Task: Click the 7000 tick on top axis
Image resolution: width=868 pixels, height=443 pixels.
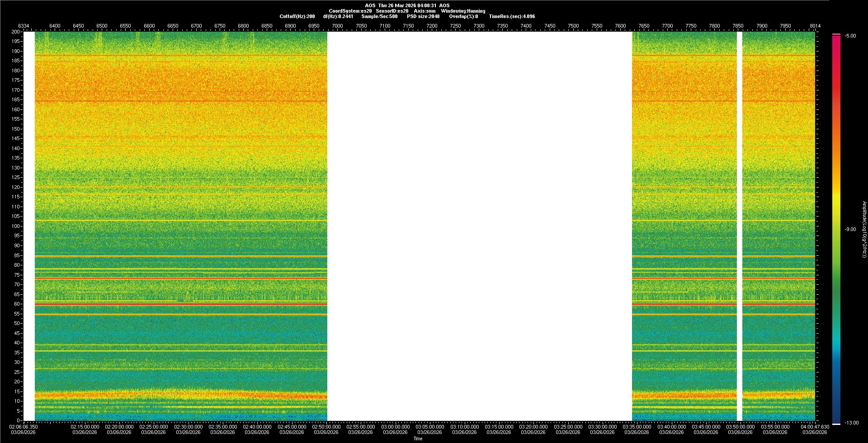Action: click(337, 26)
